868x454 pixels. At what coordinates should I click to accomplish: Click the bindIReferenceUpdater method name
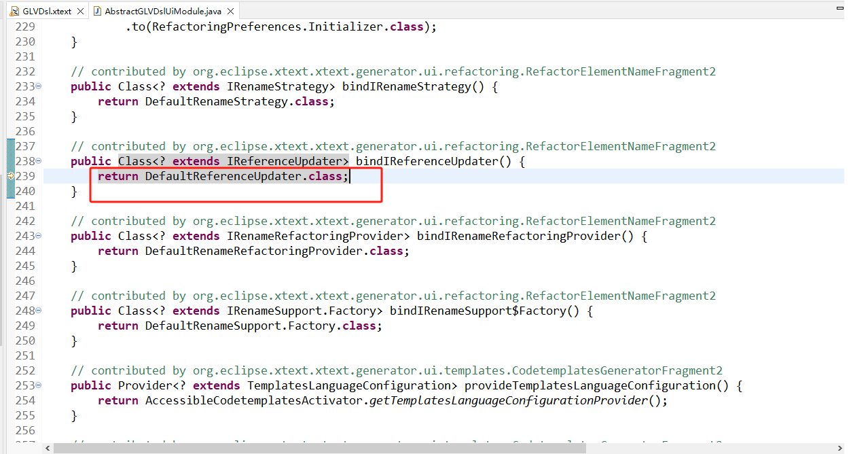point(427,161)
